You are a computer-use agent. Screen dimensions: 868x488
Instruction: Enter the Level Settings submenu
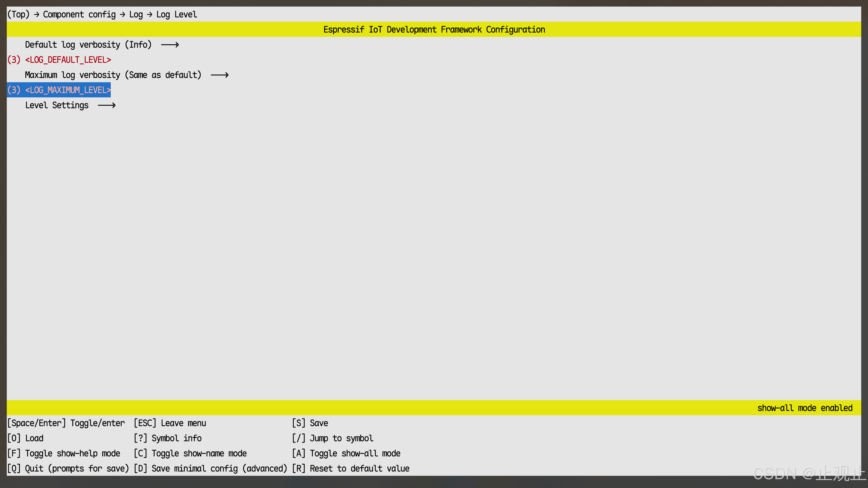71,106
